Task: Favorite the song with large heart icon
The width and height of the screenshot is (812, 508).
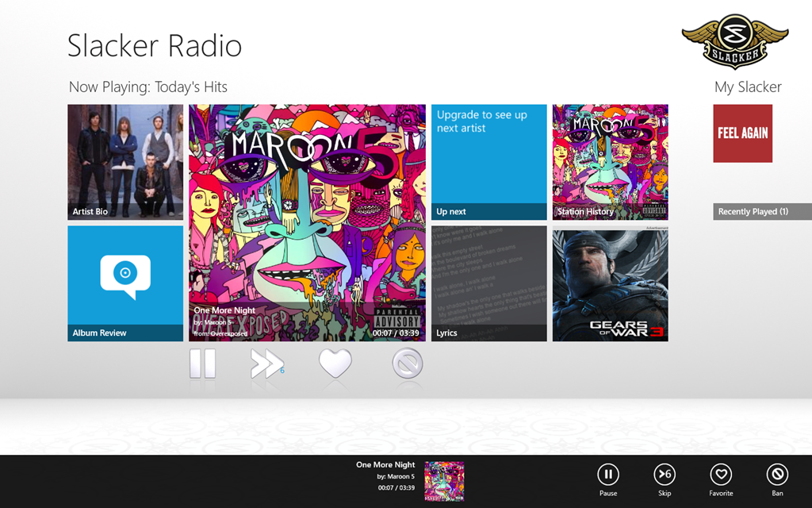Action: (x=335, y=363)
